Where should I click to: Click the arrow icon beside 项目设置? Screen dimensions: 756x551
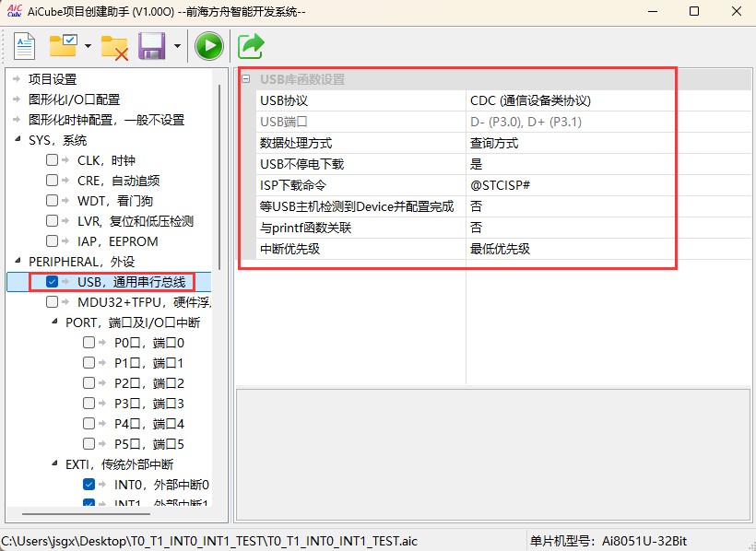click(17, 78)
